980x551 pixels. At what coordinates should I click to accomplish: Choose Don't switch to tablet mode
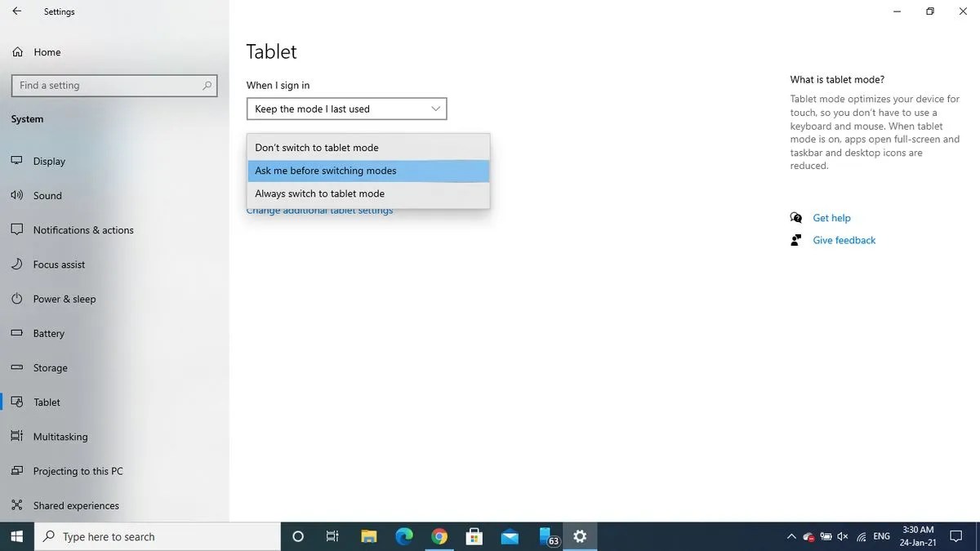point(317,148)
